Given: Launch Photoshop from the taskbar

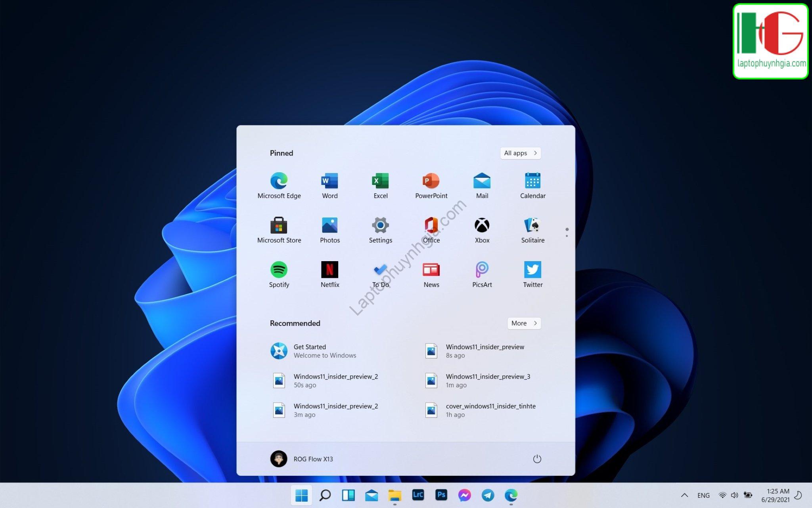Looking at the screenshot, I should coord(441,495).
